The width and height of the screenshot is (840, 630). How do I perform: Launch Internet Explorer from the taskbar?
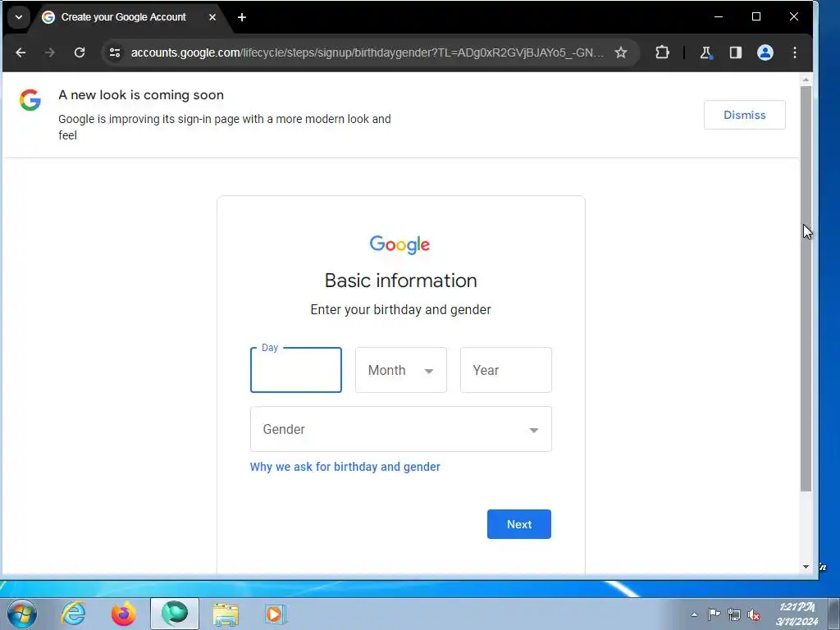pyautogui.click(x=73, y=614)
